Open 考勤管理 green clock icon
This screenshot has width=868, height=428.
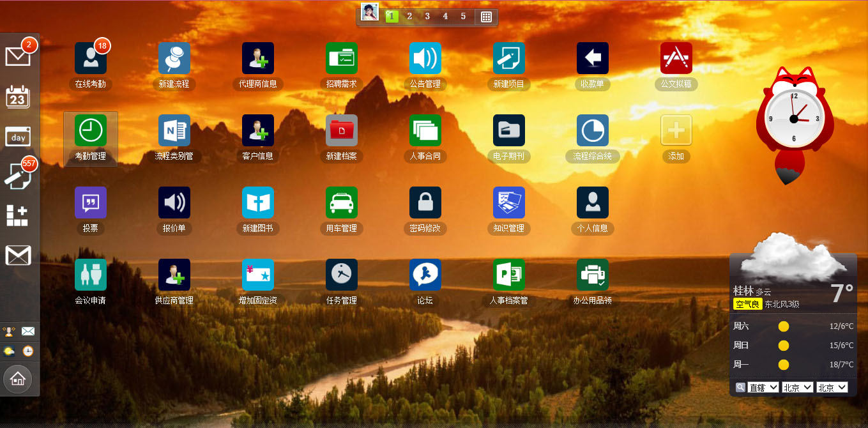coord(91,130)
